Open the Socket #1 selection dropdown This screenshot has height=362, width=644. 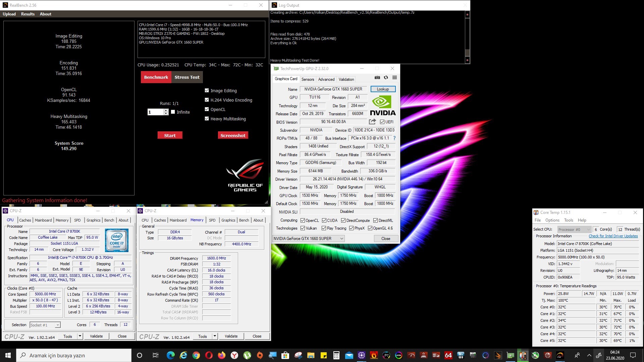point(45,325)
